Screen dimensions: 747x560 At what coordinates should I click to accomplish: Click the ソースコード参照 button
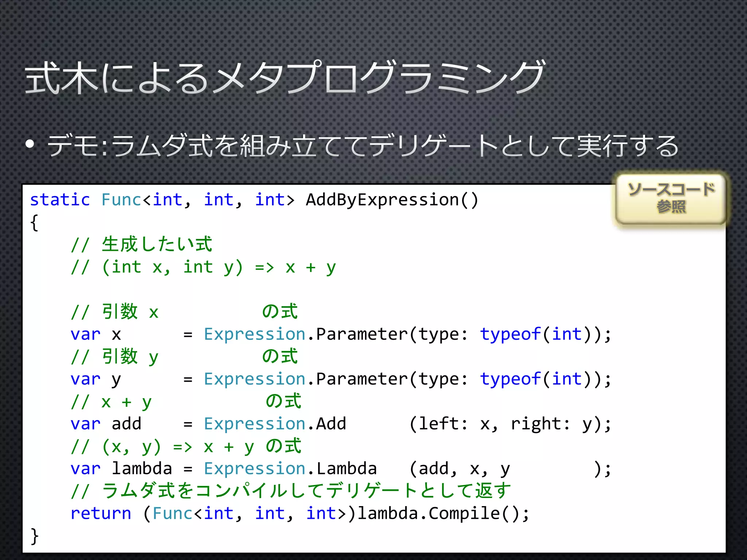[x=671, y=198]
